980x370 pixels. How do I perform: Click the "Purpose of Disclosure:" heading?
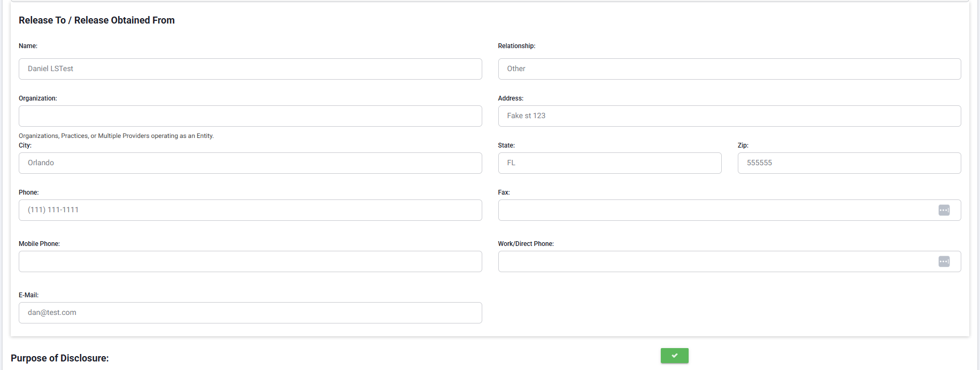tap(60, 358)
